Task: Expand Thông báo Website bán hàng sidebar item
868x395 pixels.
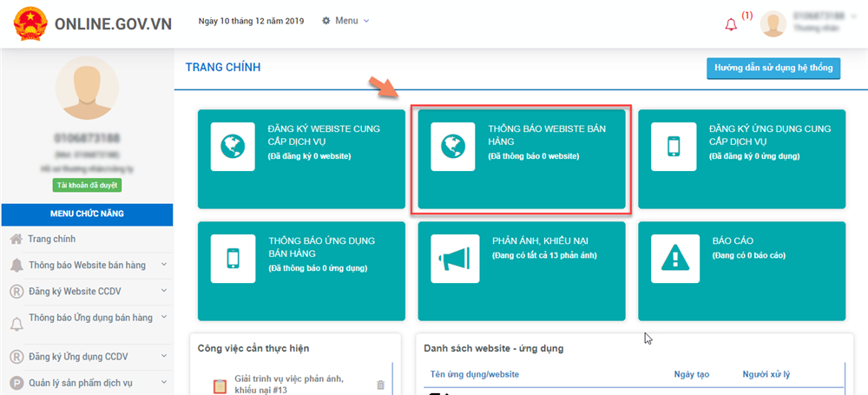Action: pyautogui.click(x=164, y=265)
